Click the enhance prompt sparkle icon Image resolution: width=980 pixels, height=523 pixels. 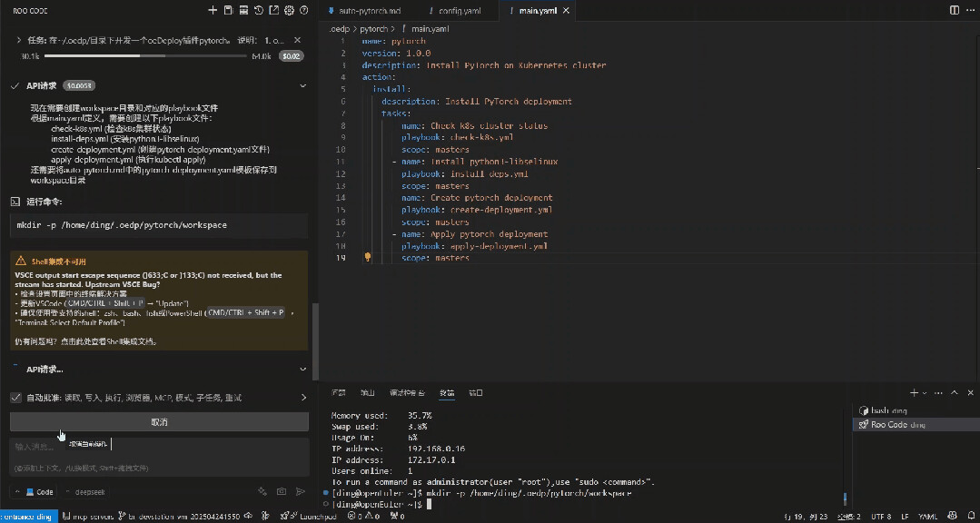pos(262,491)
